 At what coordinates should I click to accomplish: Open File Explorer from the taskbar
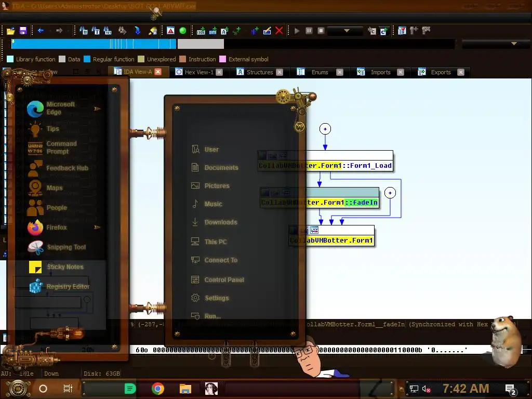tap(185, 389)
